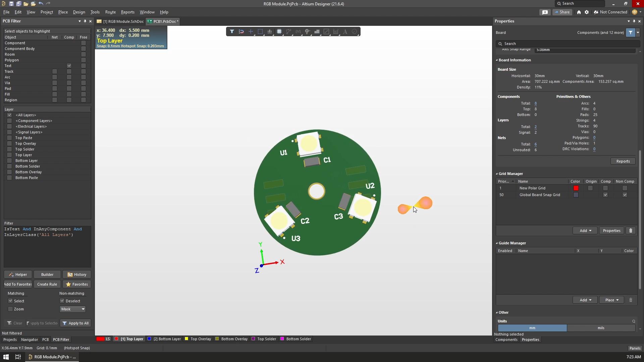Toggle Text checkbox in Object filter panel
Screen dimensions: 644x362
[x=69, y=65]
